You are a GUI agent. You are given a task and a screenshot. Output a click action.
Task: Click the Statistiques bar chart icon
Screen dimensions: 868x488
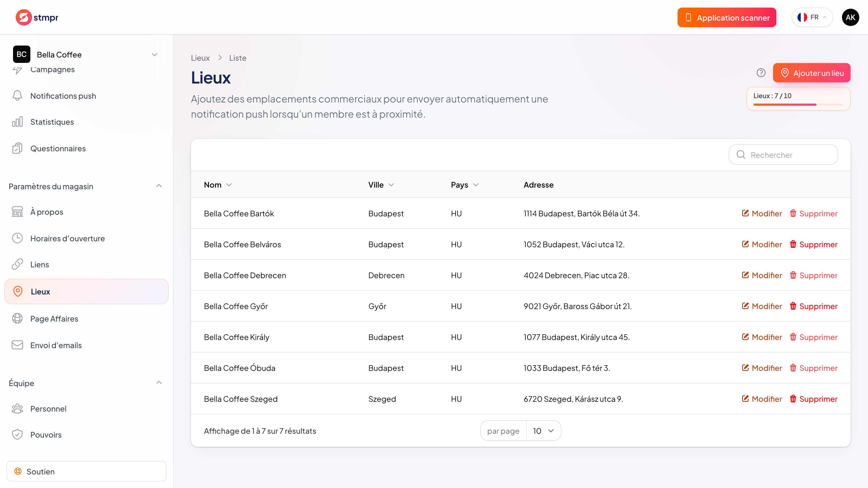pyautogui.click(x=17, y=121)
